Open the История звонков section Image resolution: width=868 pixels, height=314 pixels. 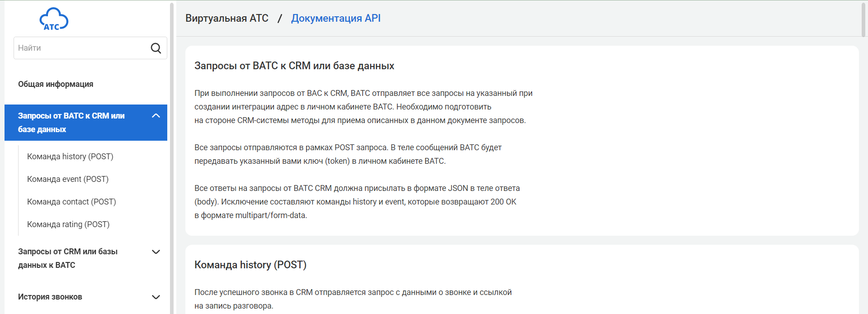click(x=50, y=297)
